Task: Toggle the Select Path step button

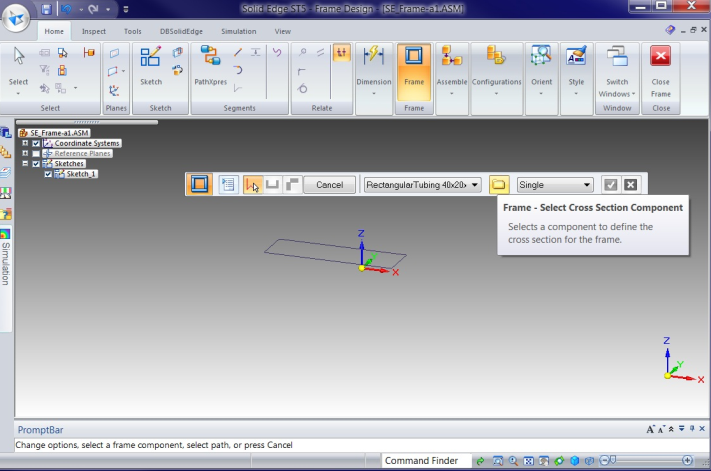Action: pyautogui.click(x=252, y=185)
